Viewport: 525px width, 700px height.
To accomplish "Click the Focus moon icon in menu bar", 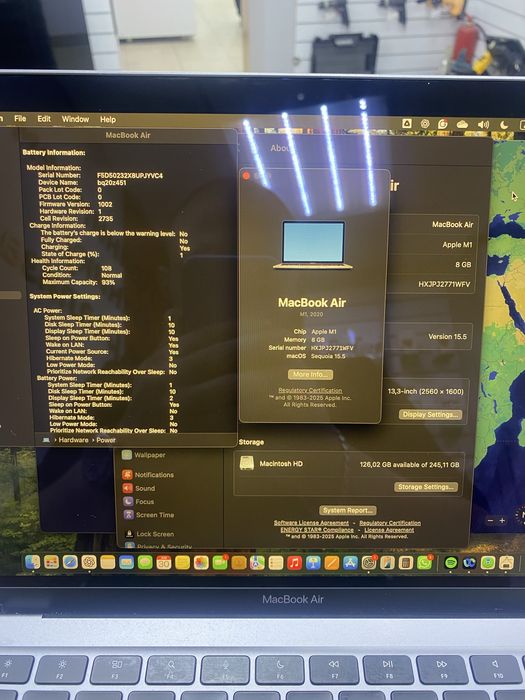I will (504, 125).
